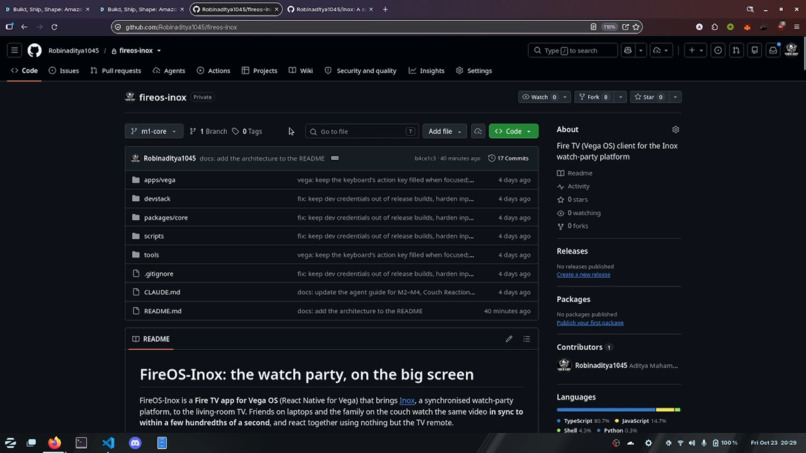This screenshot has width=806, height=453.
Task: Open the Repositories icon in top header
Action: coord(755,50)
